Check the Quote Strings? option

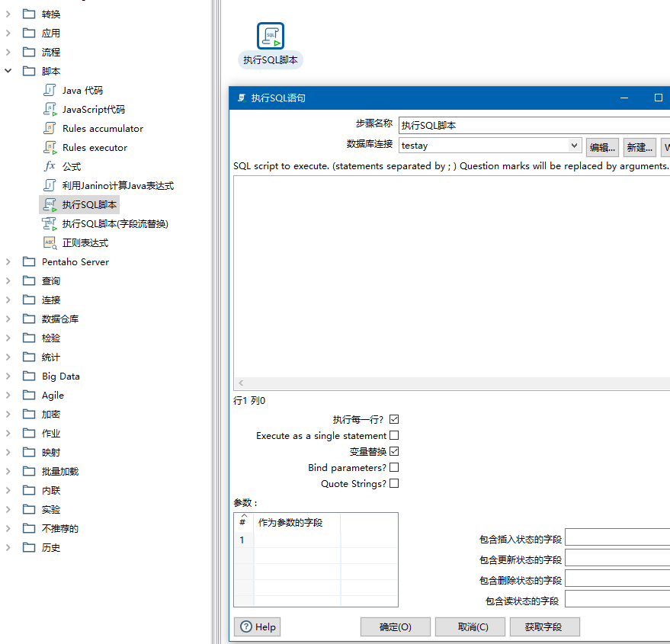coord(394,483)
